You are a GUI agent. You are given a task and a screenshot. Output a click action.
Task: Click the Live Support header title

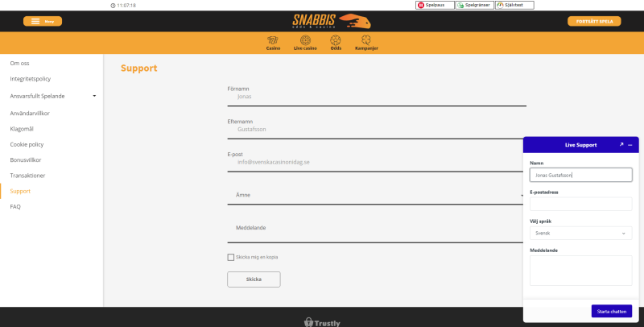(x=580, y=145)
